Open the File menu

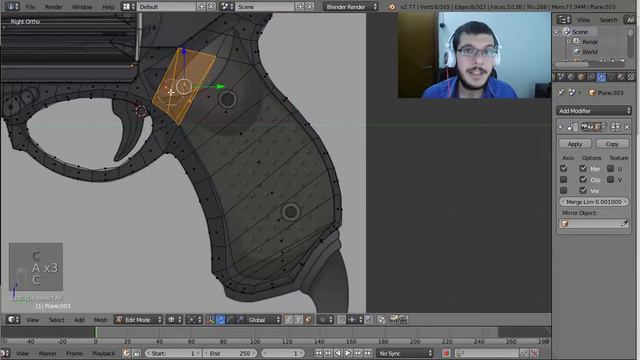[30, 7]
